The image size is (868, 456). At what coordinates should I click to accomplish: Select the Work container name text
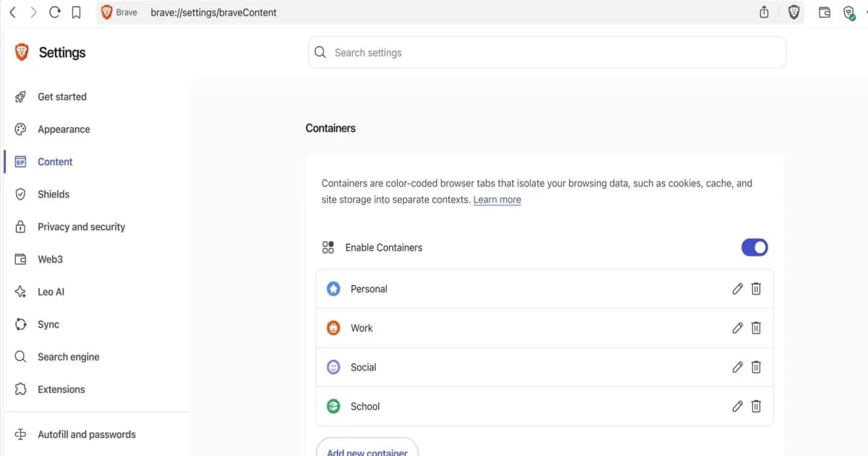tap(362, 328)
